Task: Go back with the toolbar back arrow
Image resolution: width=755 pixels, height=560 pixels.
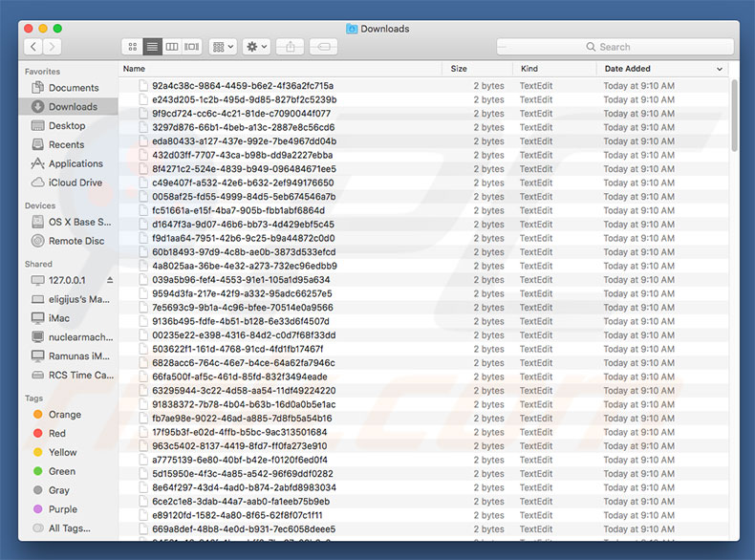Action: 34,46
